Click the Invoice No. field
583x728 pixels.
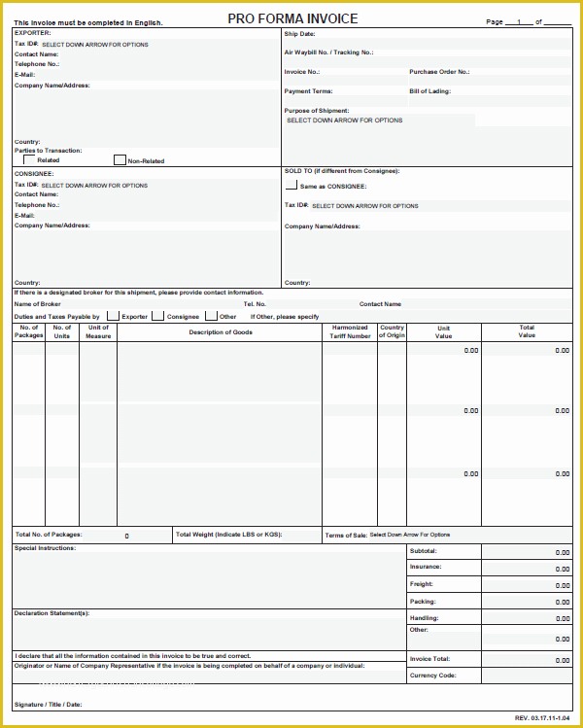[345, 81]
